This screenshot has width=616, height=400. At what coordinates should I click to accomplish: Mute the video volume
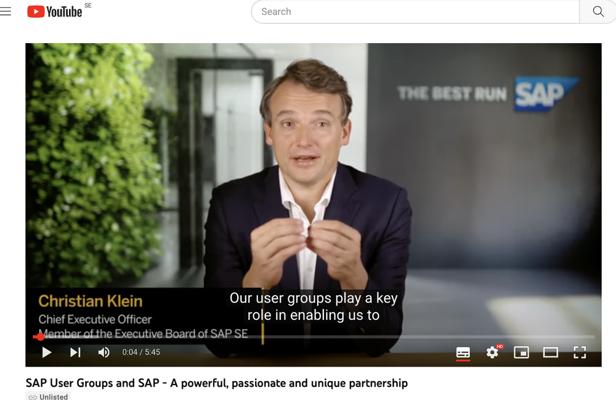pyautogui.click(x=104, y=352)
